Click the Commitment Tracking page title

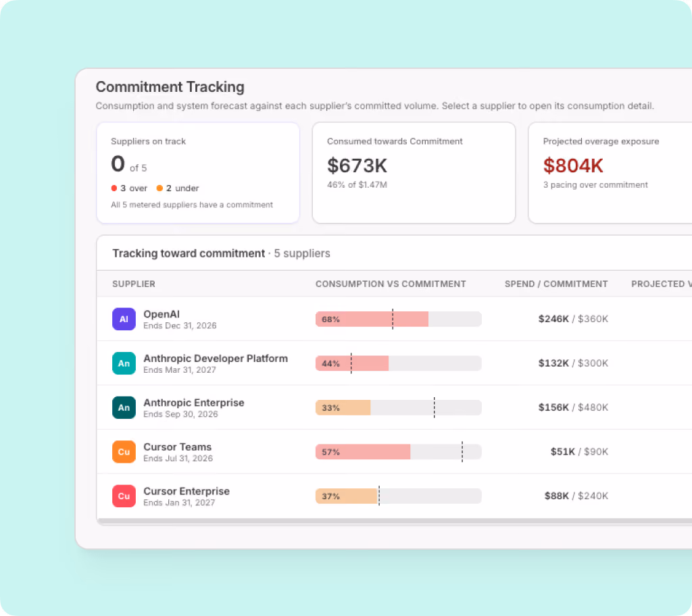[170, 87]
